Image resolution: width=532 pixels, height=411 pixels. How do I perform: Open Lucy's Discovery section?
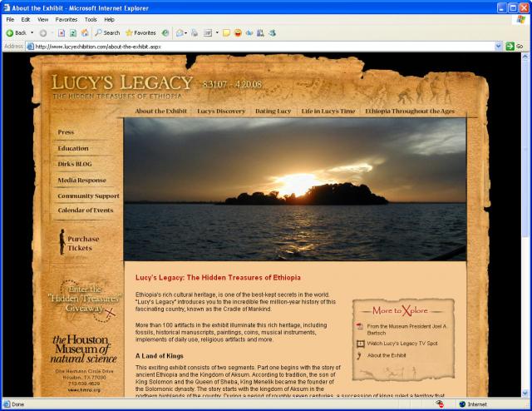(x=221, y=111)
